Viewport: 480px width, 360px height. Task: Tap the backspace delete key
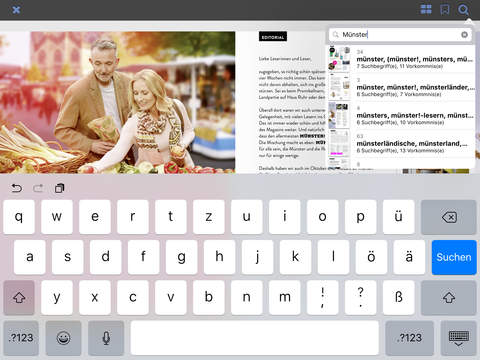click(x=449, y=217)
